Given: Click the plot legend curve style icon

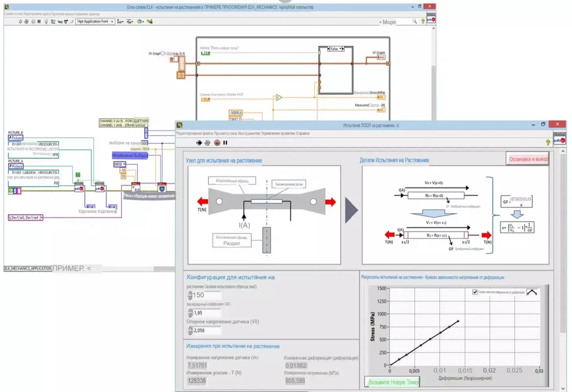Looking at the screenshot, I should point(532,292).
